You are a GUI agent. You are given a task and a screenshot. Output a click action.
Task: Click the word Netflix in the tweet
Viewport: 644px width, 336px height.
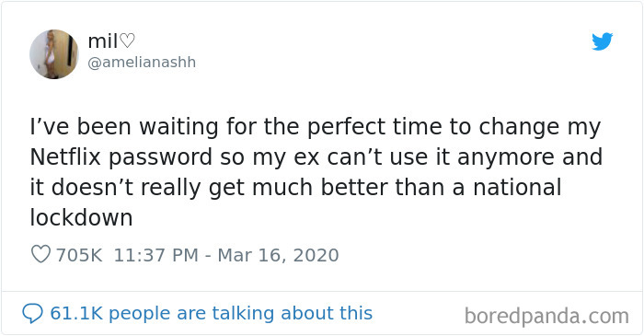[65, 156]
